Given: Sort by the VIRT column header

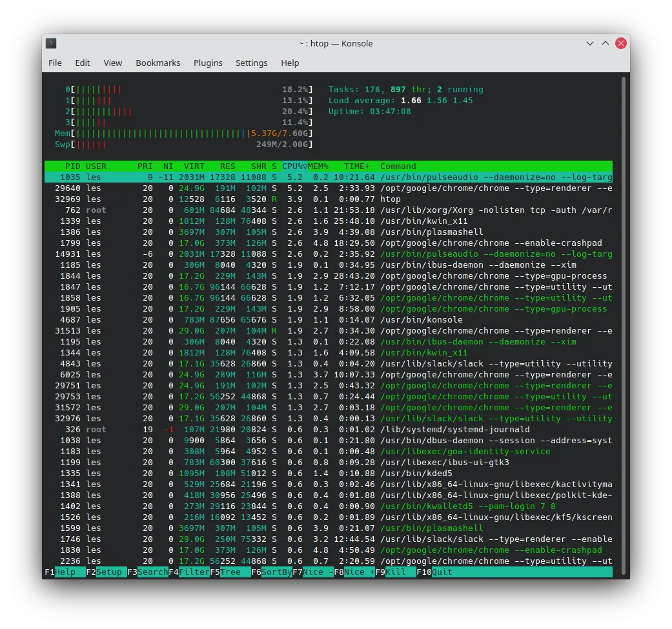Looking at the screenshot, I should coord(194,166).
